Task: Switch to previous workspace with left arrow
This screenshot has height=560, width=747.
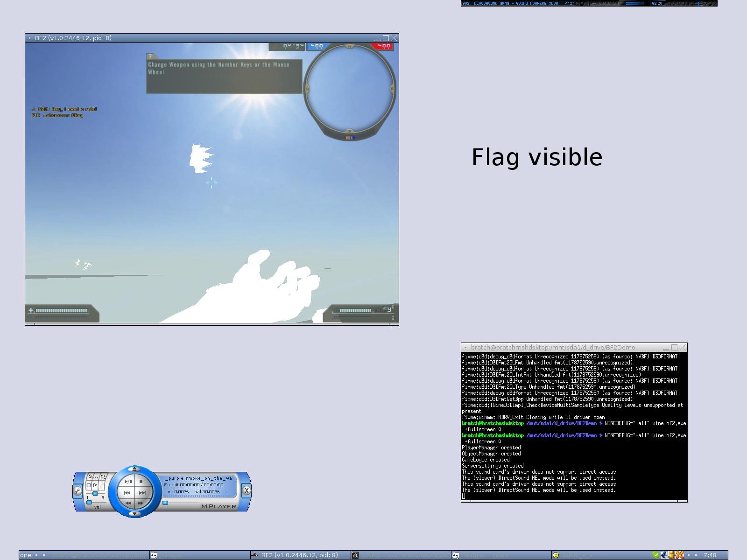Action: click(36, 555)
